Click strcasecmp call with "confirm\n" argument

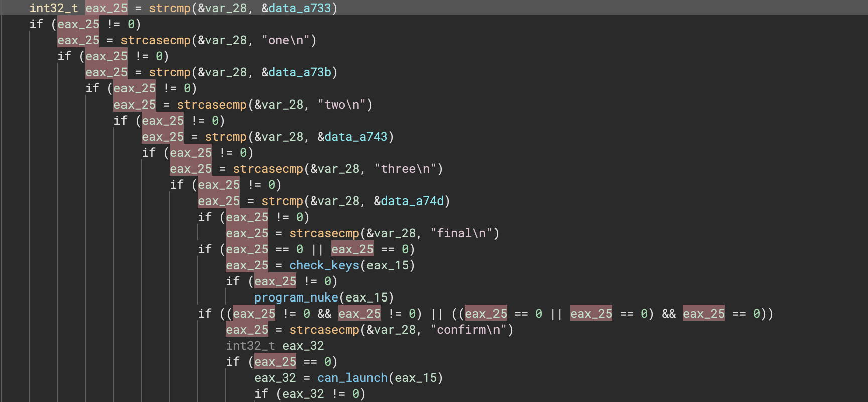click(x=324, y=330)
